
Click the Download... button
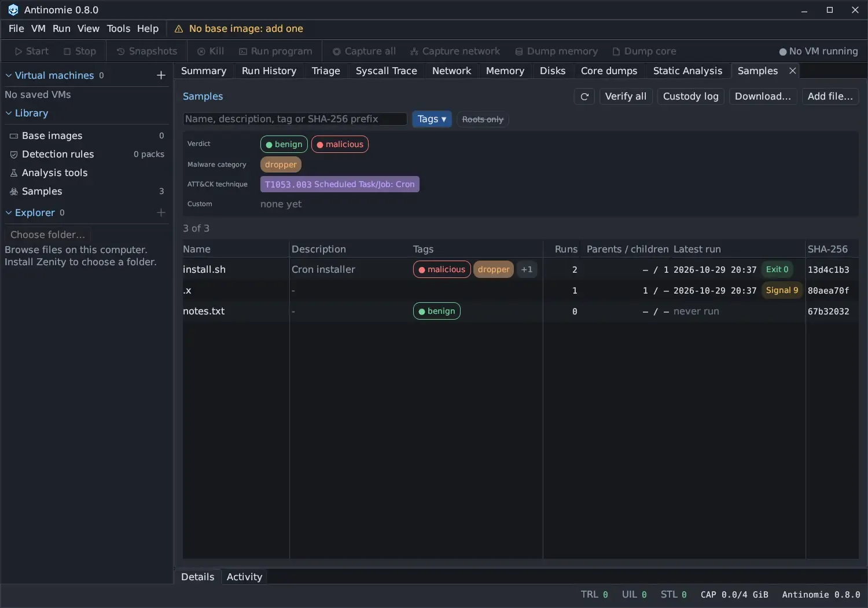pos(763,97)
